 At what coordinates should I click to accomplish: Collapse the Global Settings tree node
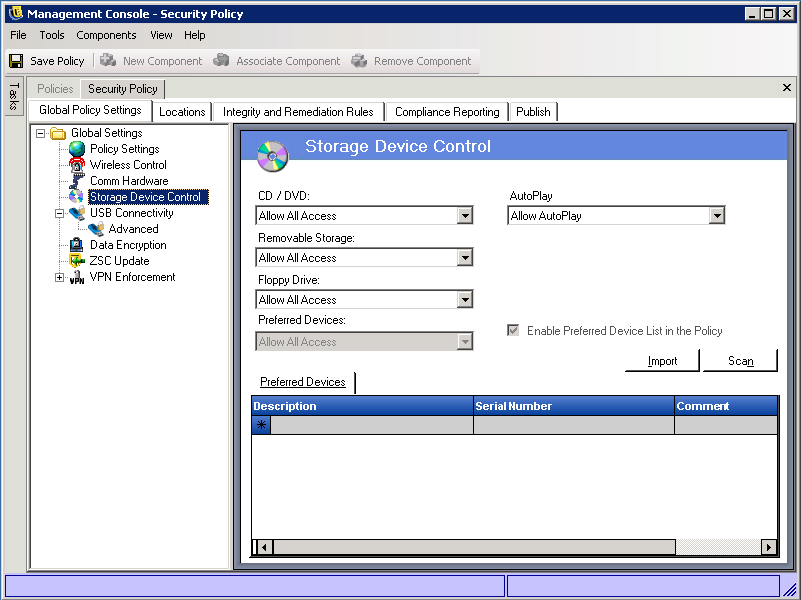(x=41, y=133)
